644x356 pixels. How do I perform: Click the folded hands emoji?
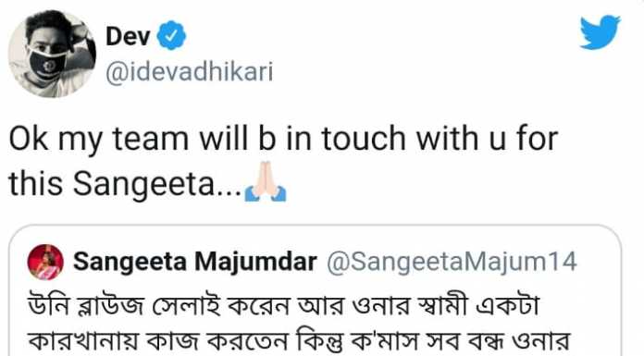pos(266,181)
